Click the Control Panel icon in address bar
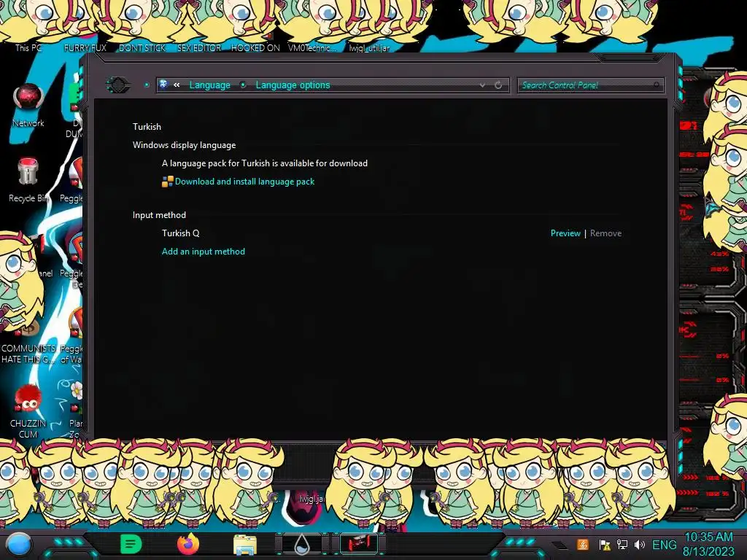This screenshot has width=747, height=560. [163, 85]
